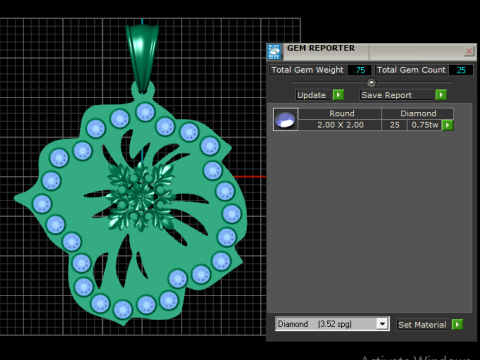Screen dimensions: 480x360
Task: Click the GEM REPORTER title bar
Action: point(373,51)
